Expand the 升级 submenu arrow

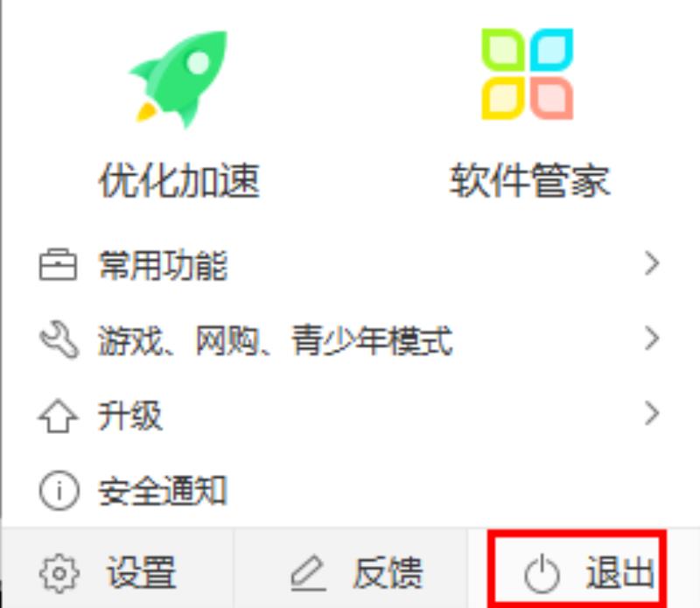(652, 414)
